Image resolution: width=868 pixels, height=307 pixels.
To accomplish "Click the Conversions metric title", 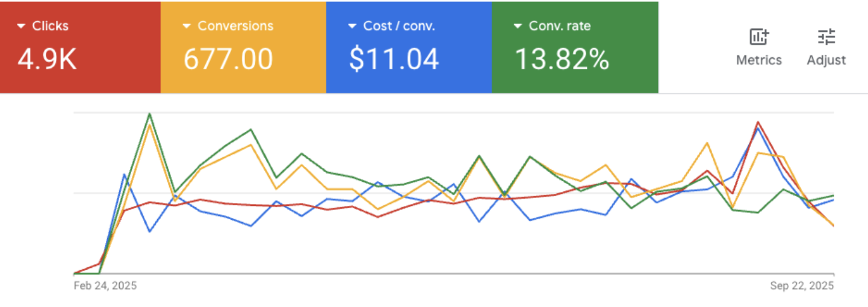I will [235, 26].
